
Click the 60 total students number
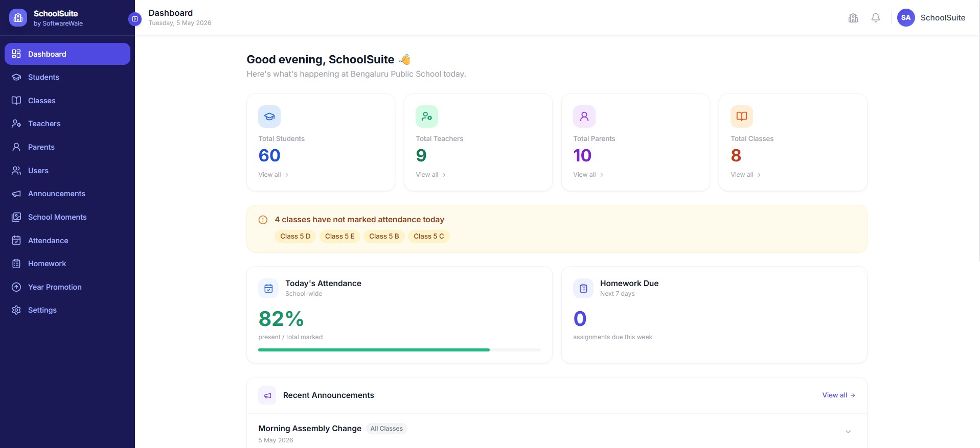(269, 155)
